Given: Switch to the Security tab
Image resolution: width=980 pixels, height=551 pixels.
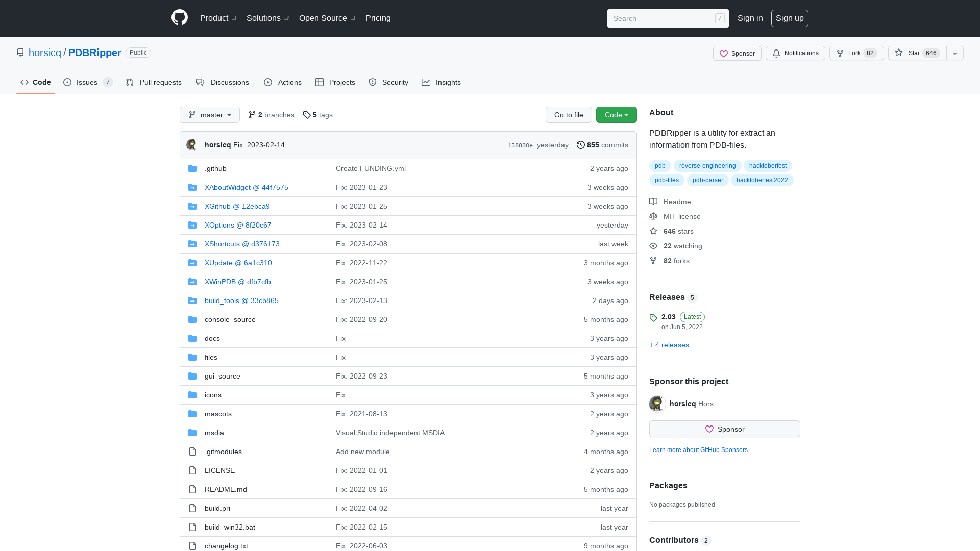Looking at the screenshot, I should 388,82.
